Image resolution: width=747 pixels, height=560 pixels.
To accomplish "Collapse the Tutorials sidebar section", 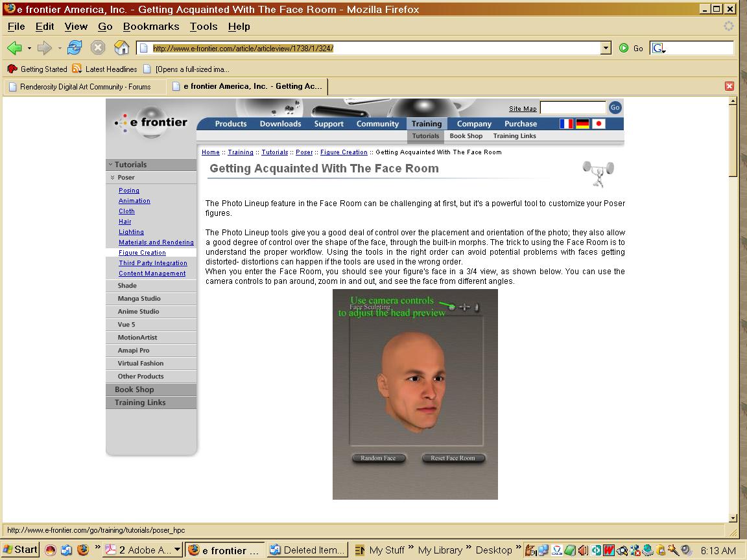I will (151, 165).
